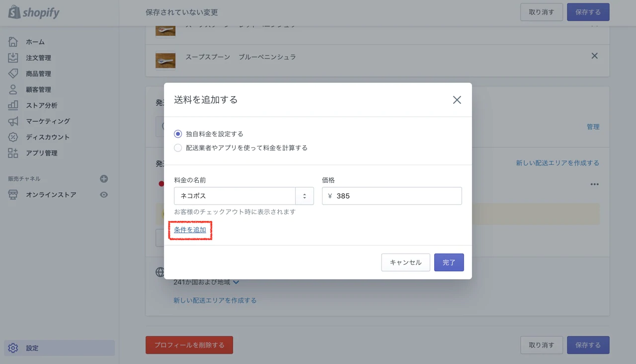This screenshot has width=636, height=364.
Task: Select 独自料金を設定する radio option
Action: [x=178, y=134]
